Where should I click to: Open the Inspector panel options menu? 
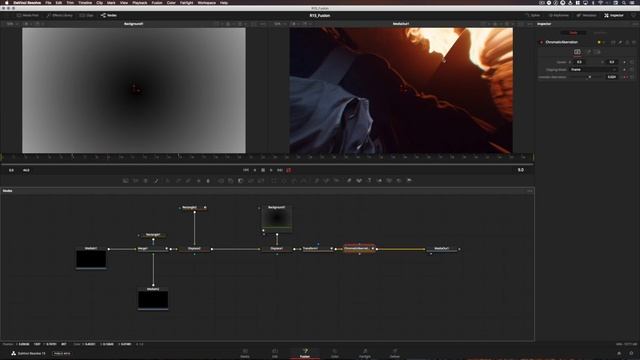634,24
